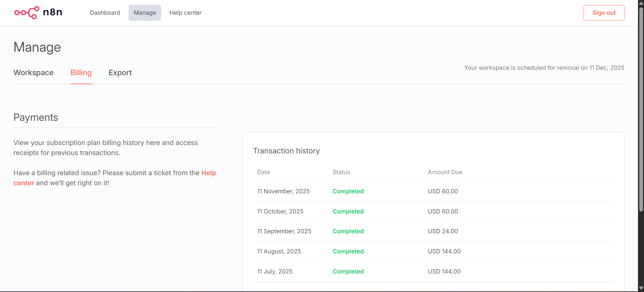The image size is (644, 292).
Task: Select the 11 October, 2025 transaction row date
Action: pyautogui.click(x=280, y=211)
